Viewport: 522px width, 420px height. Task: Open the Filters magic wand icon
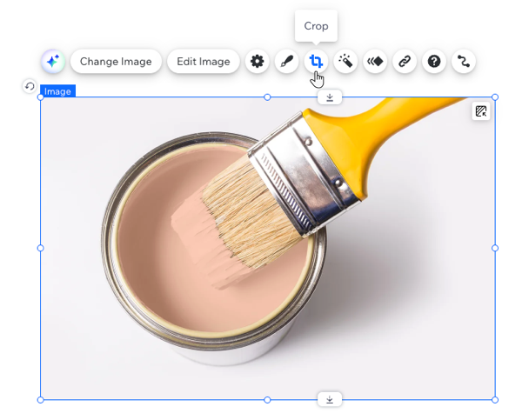tap(345, 61)
